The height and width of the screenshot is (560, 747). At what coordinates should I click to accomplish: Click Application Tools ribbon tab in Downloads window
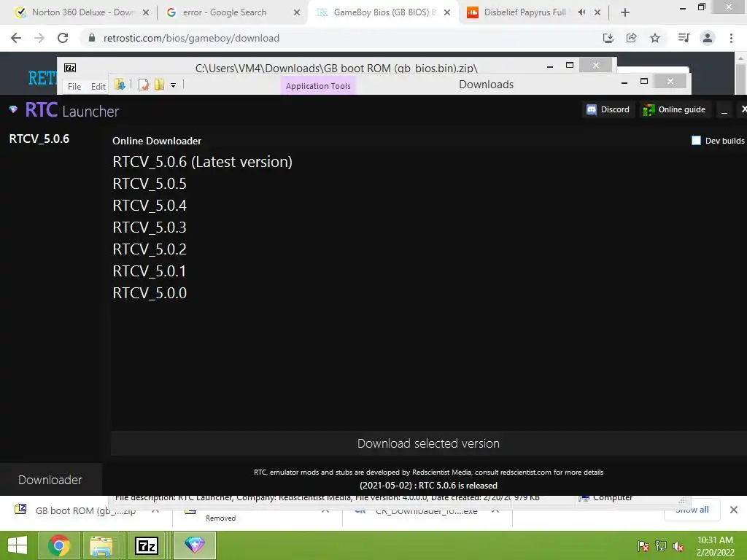pyautogui.click(x=318, y=86)
